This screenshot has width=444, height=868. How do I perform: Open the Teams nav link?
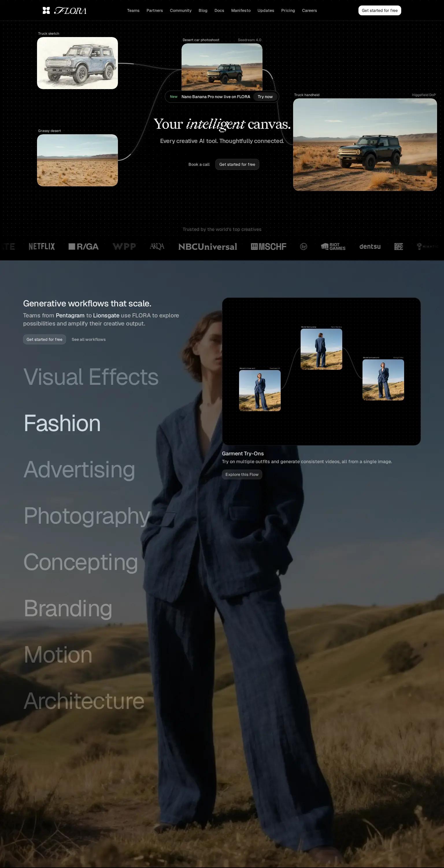[133, 10]
